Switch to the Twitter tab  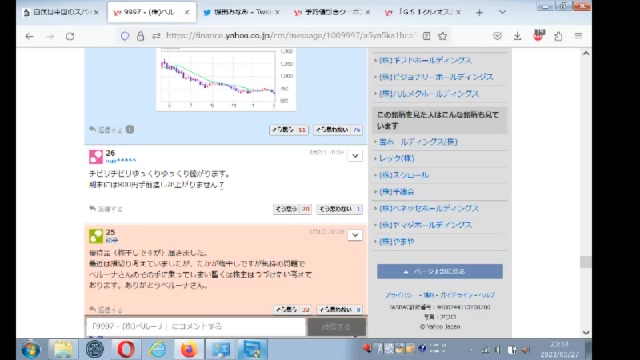point(242,12)
